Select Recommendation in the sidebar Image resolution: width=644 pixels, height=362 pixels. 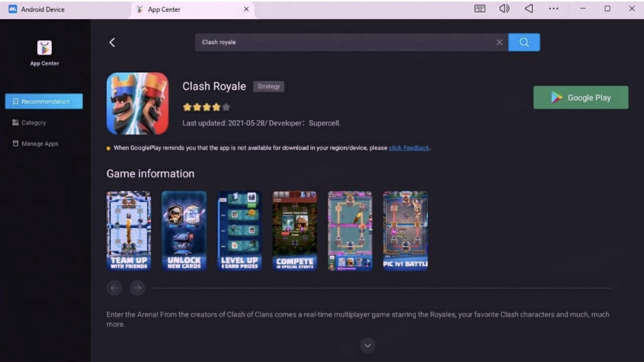[x=43, y=101]
